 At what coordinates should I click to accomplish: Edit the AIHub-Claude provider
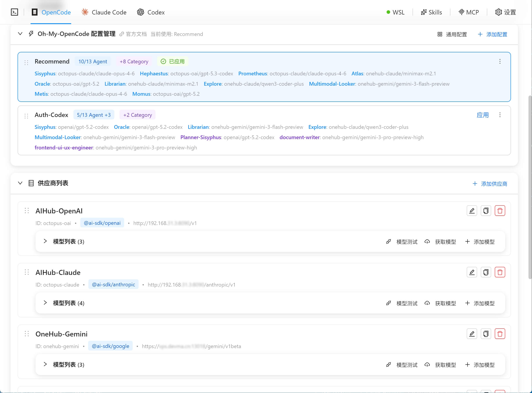tap(472, 272)
